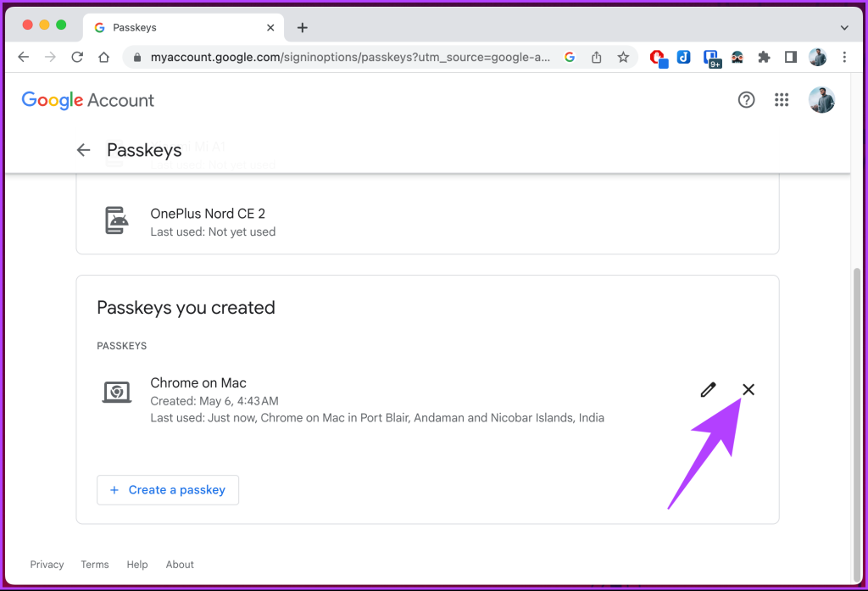This screenshot has width=868, height=591.
Task: Edit the Chrome on Mac passkey name
Action: coord(708,390)
